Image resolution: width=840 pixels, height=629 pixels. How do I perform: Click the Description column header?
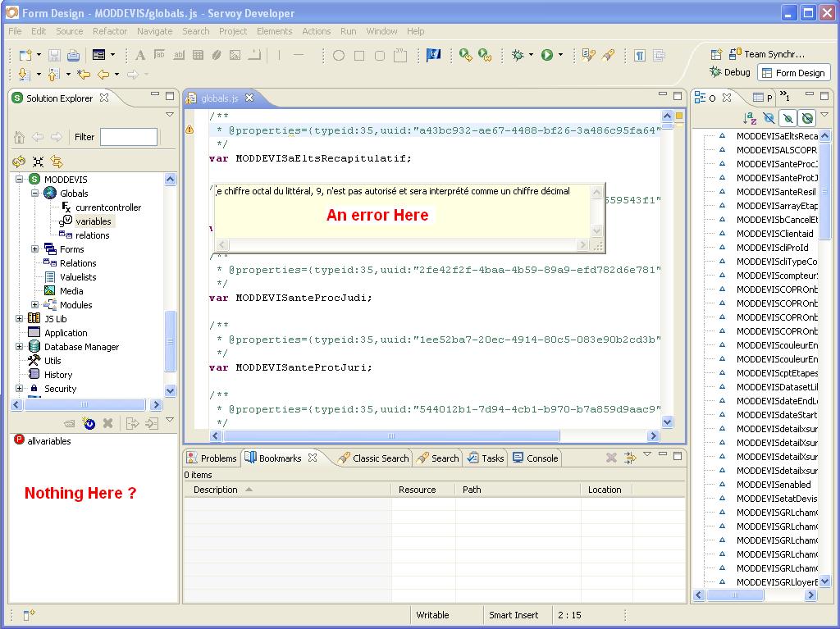[216, 490]
